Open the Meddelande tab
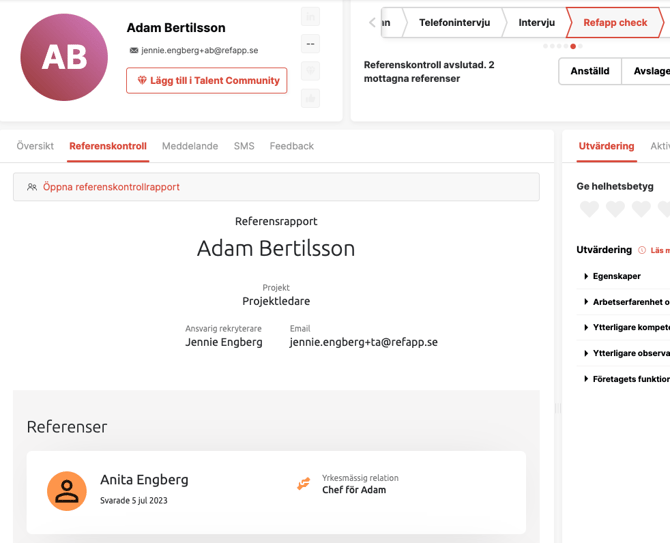 (190, 146)
